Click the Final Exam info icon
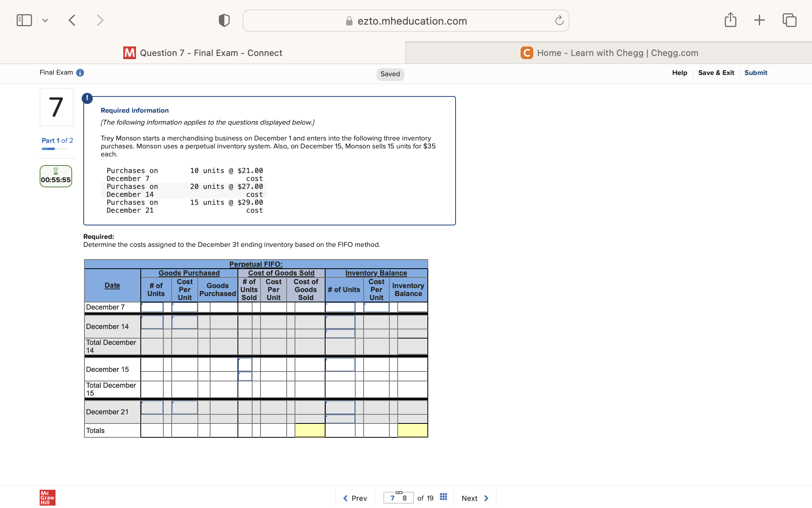The width and height of the screenshot is (812, 508). [80, 73]
